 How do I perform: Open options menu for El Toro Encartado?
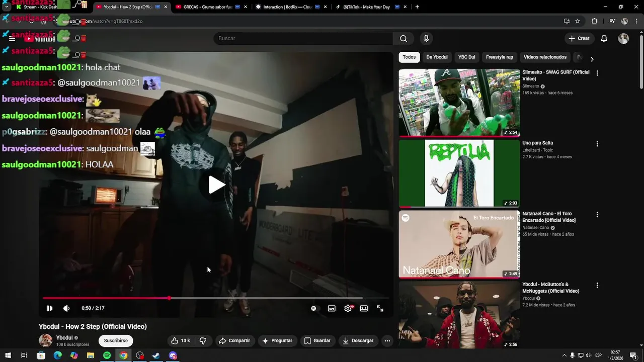[597, 215]
